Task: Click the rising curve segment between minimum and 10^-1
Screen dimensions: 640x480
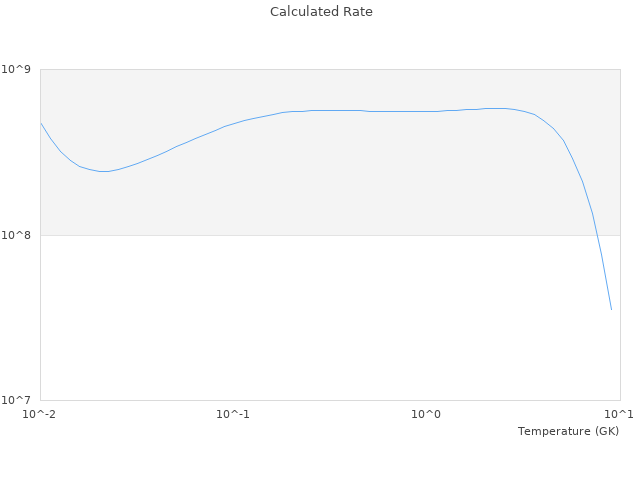Action: coord(165,152)
